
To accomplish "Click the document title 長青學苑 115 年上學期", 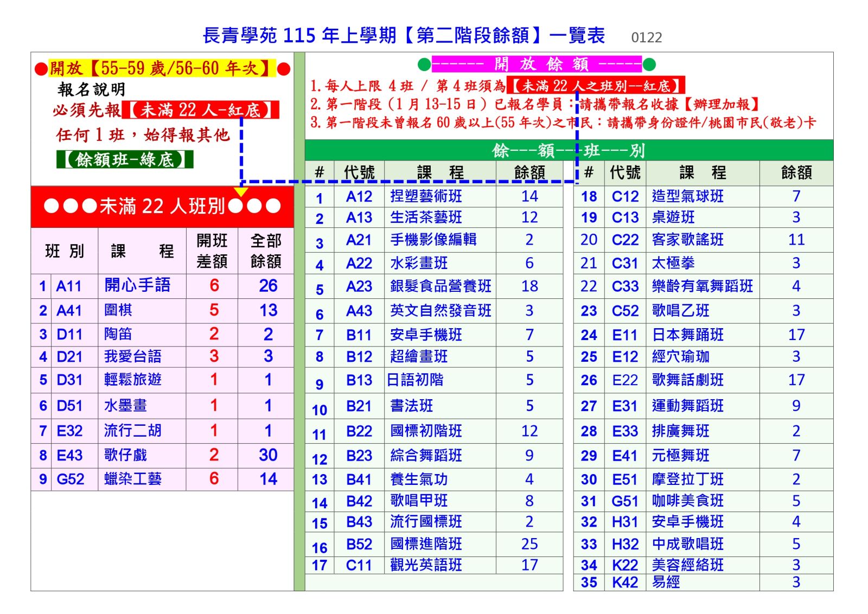I will 404,36.
